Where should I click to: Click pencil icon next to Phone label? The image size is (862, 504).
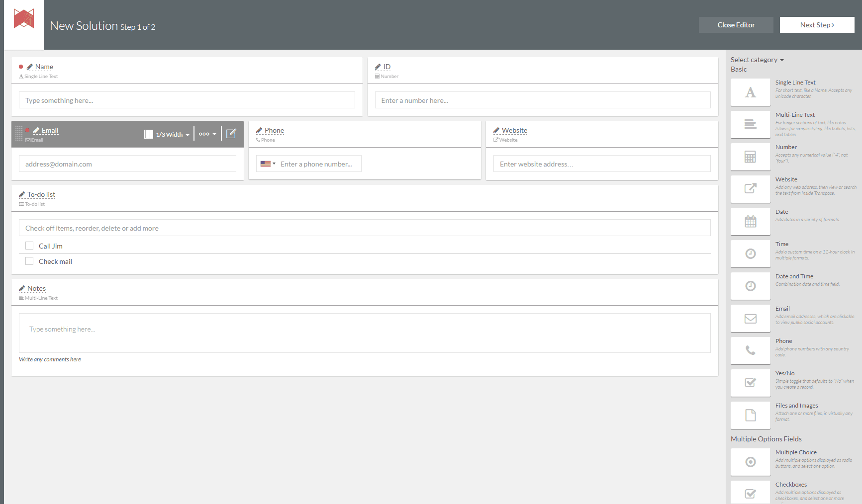coord(259,130)
